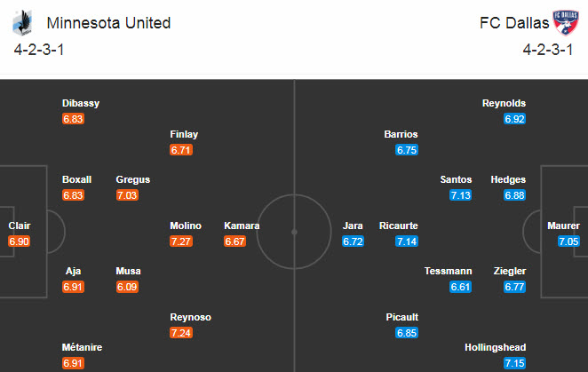This screenshot has width=588, height=372.
Task: Click the center circle spot on the pitch
Action: tap(294, 233)
